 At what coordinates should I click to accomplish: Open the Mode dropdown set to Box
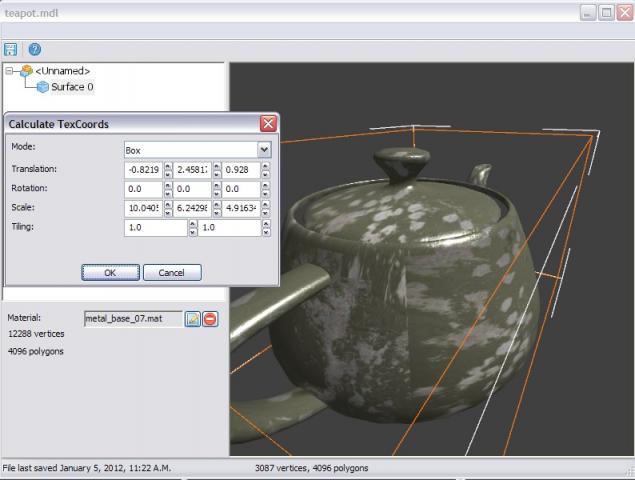pos(197,149)
